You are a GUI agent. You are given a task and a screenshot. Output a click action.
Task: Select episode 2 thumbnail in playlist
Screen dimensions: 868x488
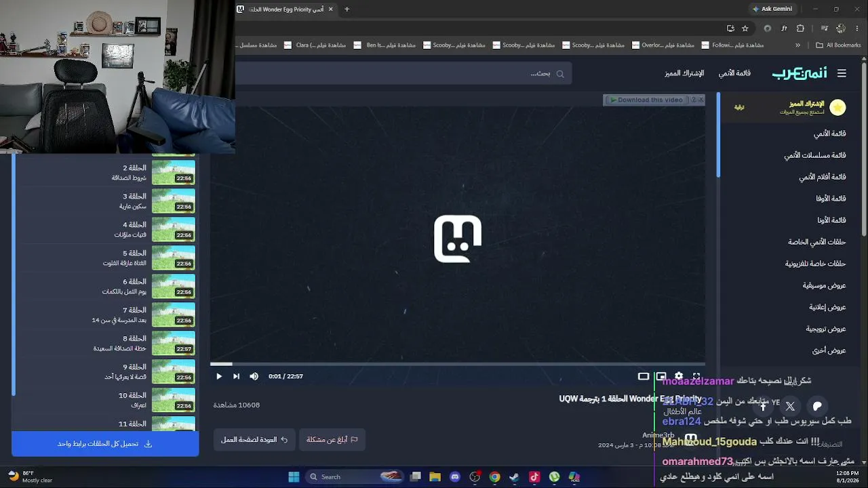174,172
